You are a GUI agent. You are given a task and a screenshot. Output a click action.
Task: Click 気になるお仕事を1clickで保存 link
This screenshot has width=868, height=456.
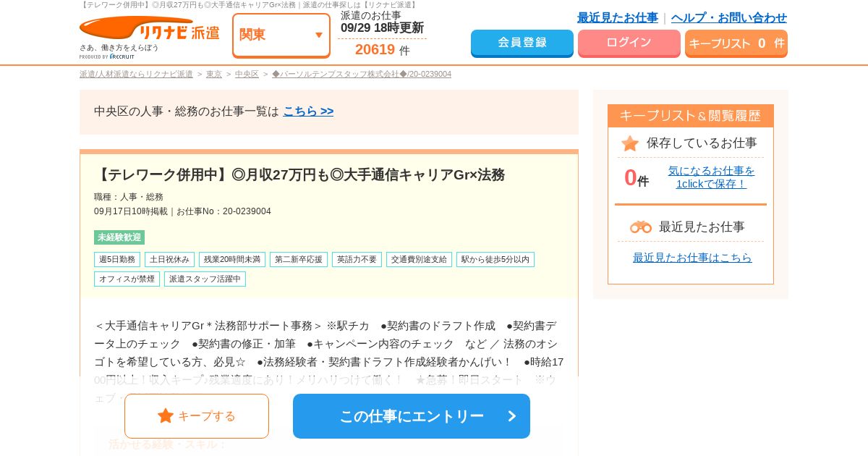(711, 177)
